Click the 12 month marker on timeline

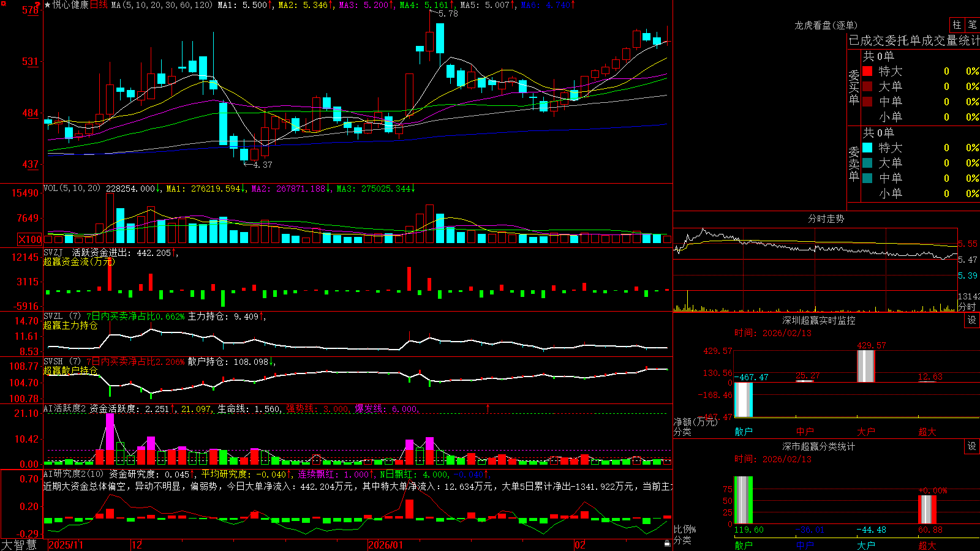pyautogui.click(x=137, y=545)
